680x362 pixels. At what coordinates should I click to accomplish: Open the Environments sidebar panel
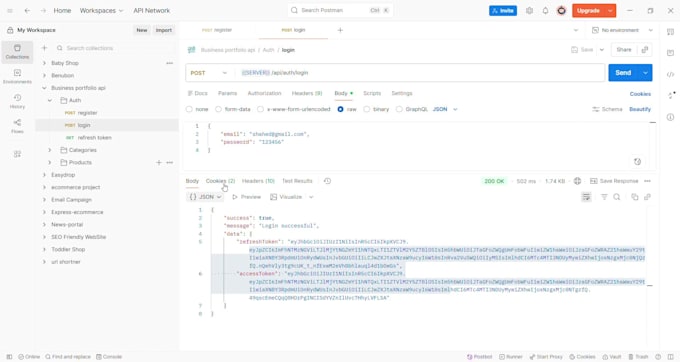pyautogui.click(x=17, y=76)
